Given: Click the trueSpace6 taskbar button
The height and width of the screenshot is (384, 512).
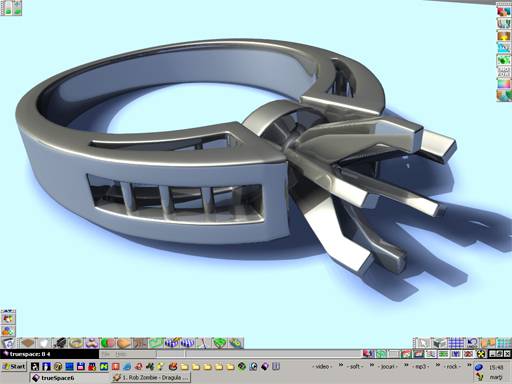Looking at the screenshot, I should pyautogui.click(x=69, y=378).
